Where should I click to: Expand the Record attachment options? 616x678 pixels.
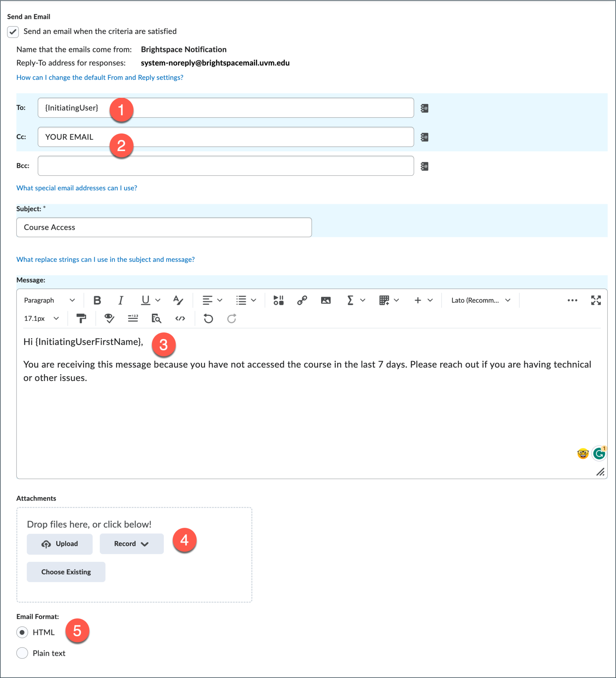click(131, 544)
